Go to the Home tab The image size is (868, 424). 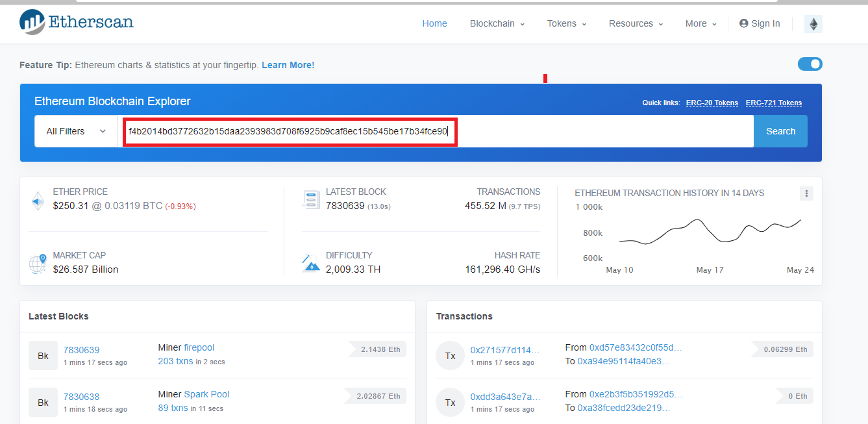click(x=435, y=23)
